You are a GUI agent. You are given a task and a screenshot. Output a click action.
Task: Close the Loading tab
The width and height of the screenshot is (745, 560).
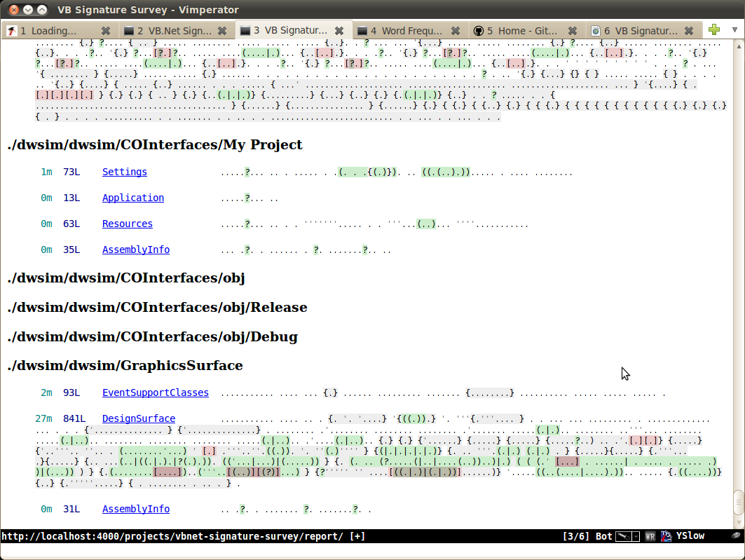[106, 31]
